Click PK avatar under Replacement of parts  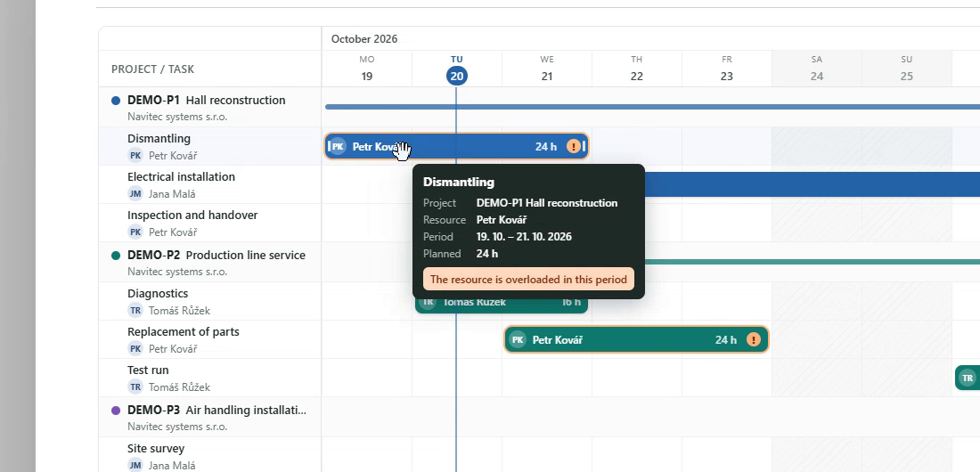135,348
